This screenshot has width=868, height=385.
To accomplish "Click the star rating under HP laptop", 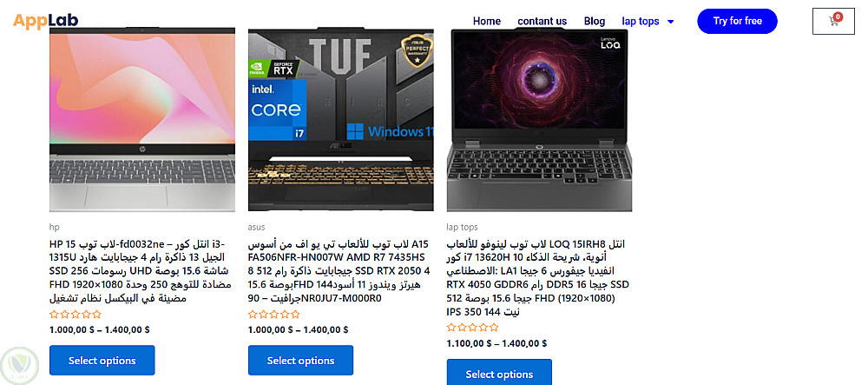I will point(76,315).
